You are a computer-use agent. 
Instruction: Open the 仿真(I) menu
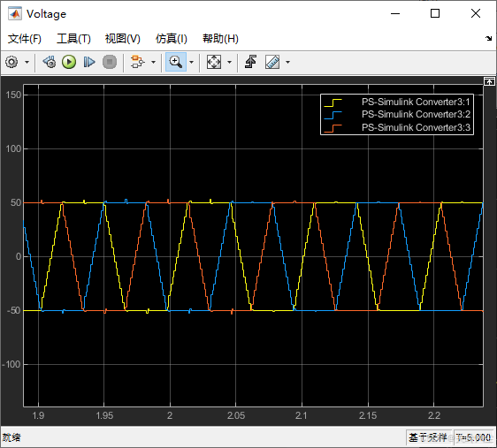(172, 39)
